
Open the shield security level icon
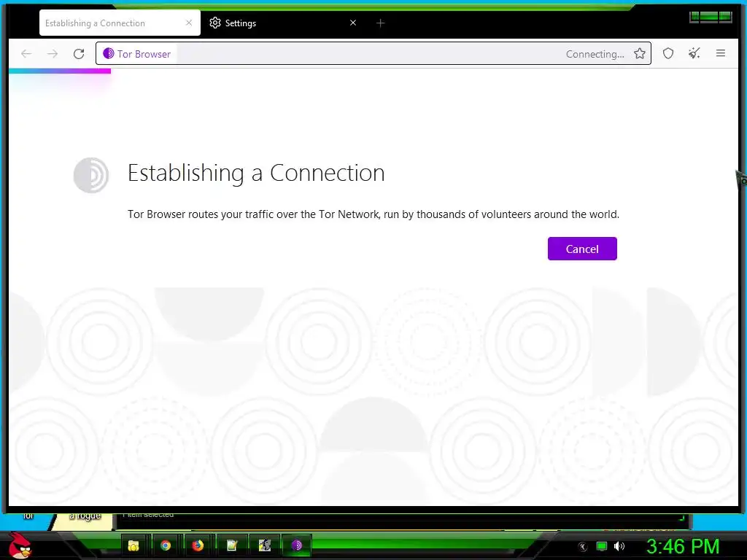pyautogui.click(x=668, y=53)
